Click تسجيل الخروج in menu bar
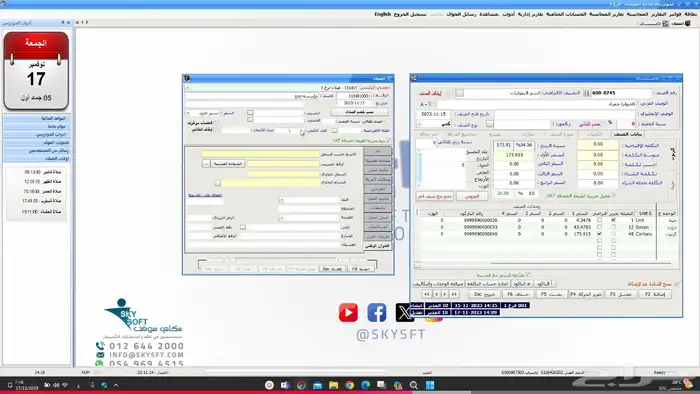 coord(410,14)
